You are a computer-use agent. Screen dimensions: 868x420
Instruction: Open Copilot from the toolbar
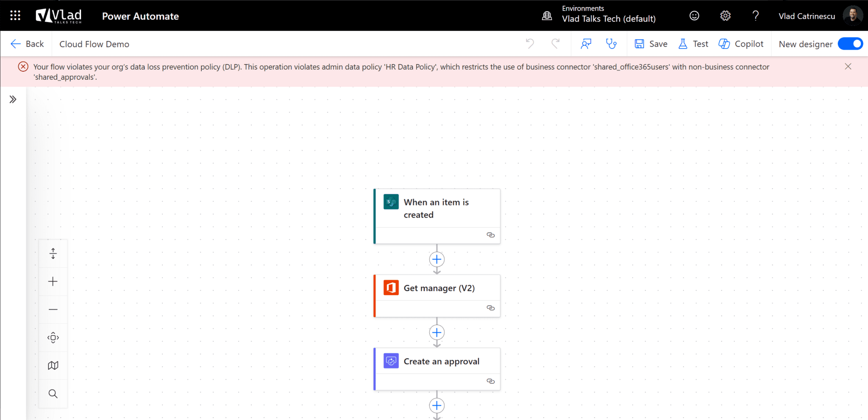coord(742,44)
